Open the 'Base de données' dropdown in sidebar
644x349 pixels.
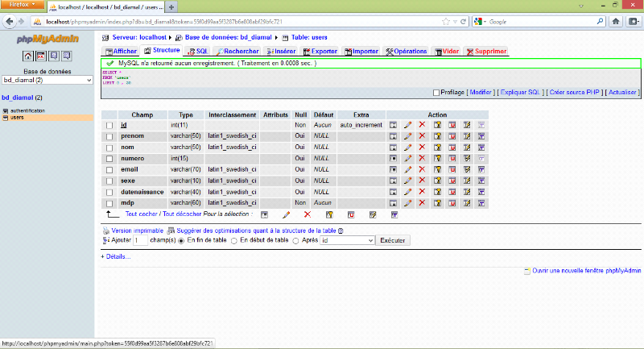tap(47, 80)
